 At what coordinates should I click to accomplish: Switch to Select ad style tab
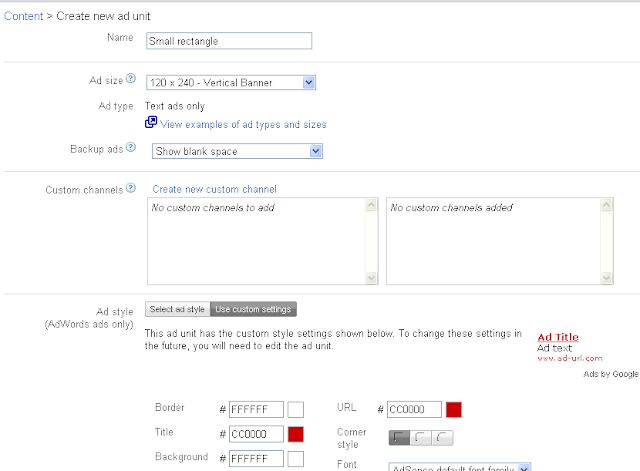[178, 309]
